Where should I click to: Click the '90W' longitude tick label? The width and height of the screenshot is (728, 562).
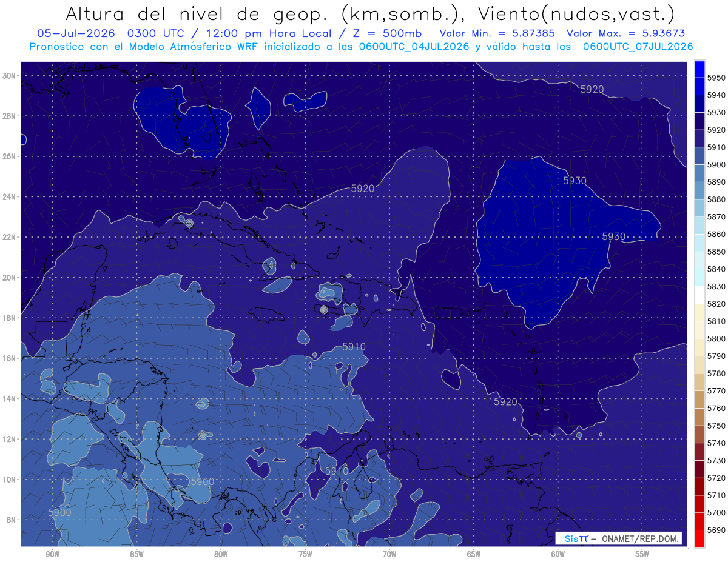pos(53,555)
